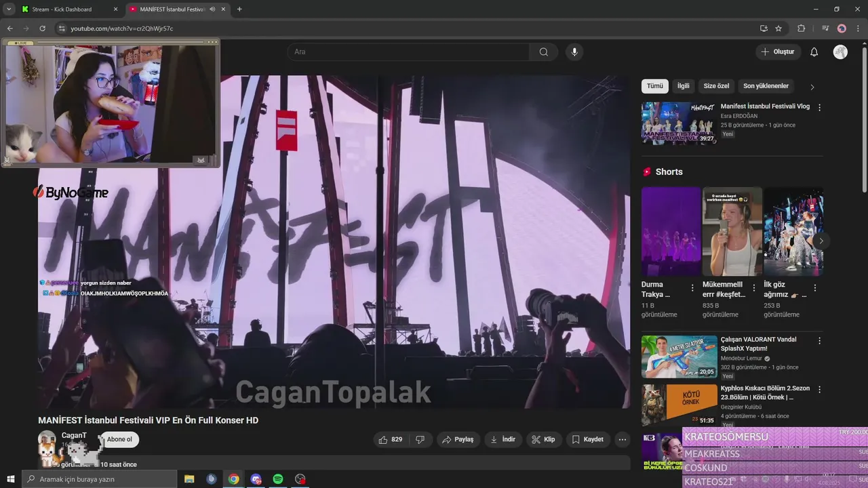Screen dimensions: 868x488
Task: Open options for Çalışan VALORANT Vandal video
Action: point(819,340)
